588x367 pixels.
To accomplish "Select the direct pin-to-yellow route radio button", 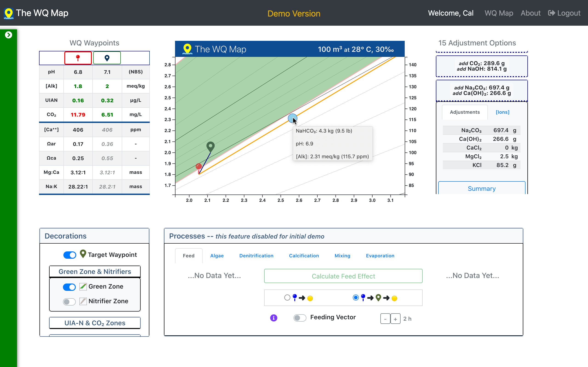I will pyautogui.click(x=287, y=297).
